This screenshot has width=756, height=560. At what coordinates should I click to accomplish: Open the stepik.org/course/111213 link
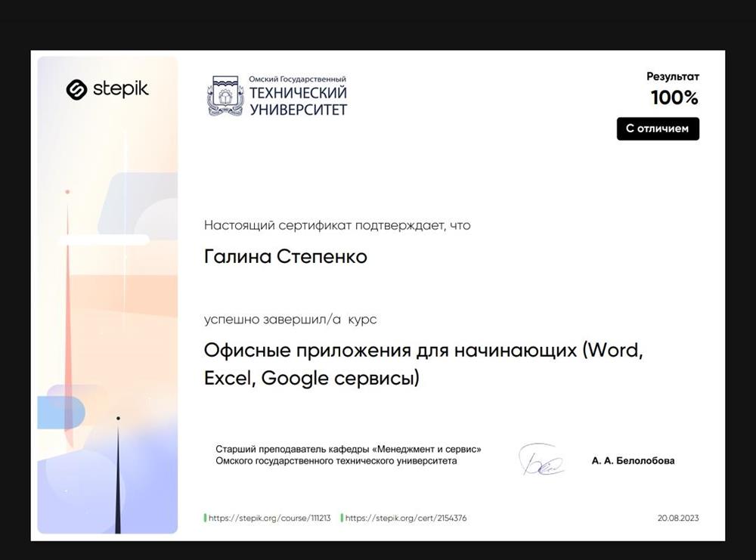coord(269,518)
